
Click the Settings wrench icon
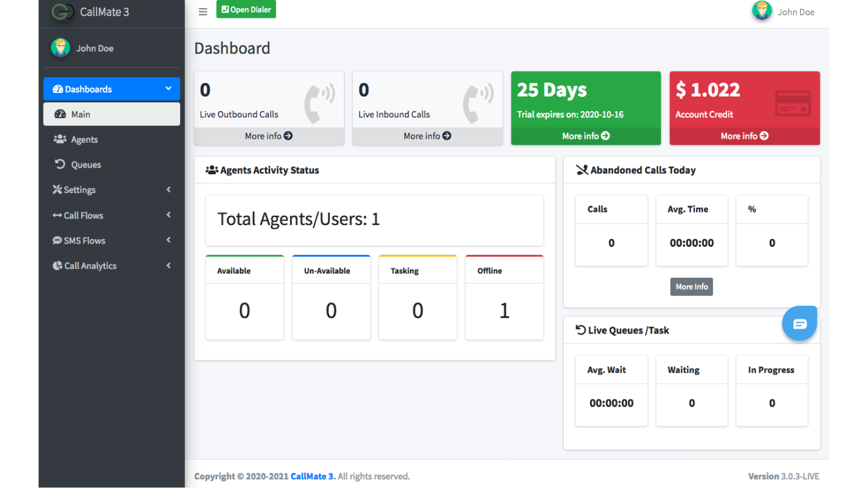tap(58, 190)
